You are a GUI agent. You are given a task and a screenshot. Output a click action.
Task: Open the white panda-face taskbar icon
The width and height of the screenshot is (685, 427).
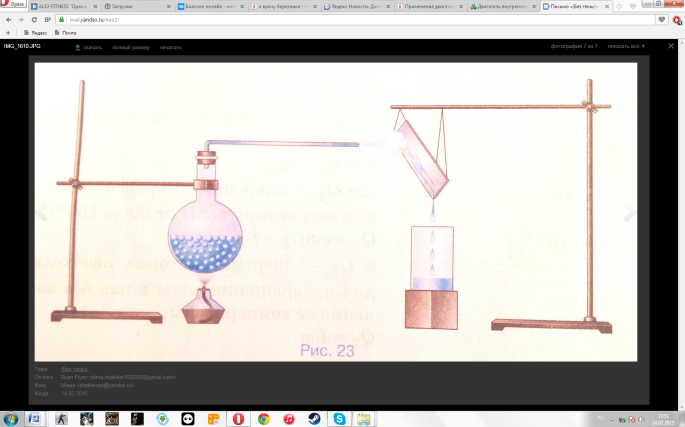pos(188,419)
